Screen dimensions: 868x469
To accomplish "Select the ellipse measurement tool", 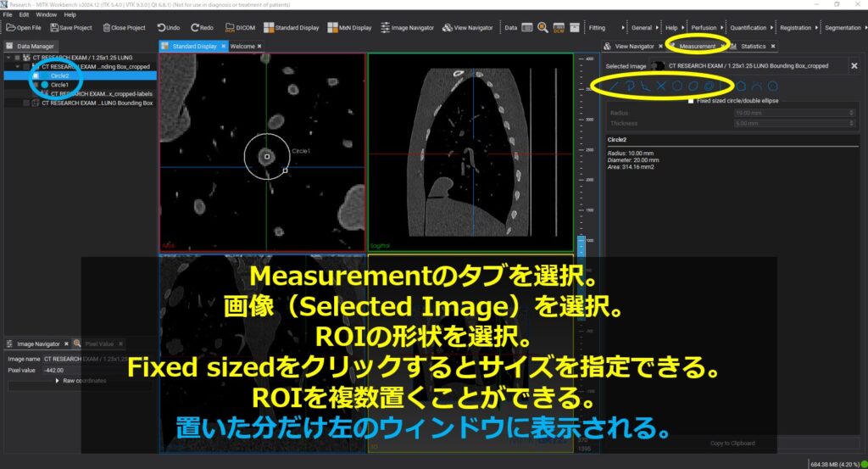I will pos(693,86).
